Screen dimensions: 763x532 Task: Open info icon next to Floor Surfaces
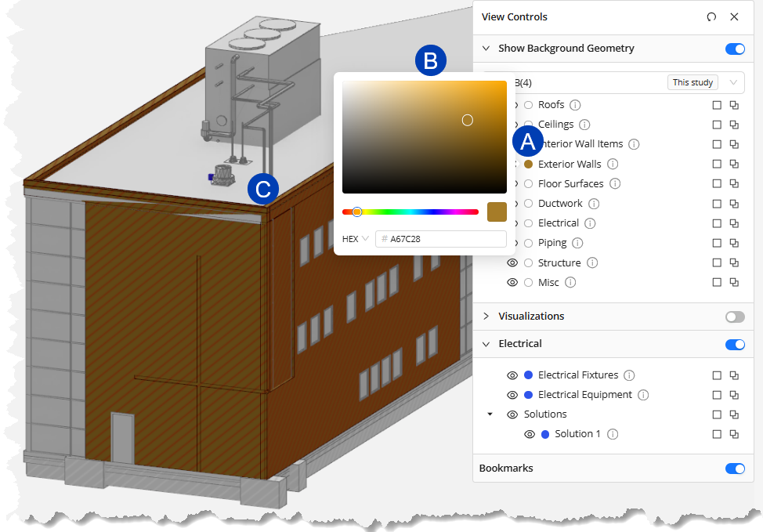coord(615,183)
